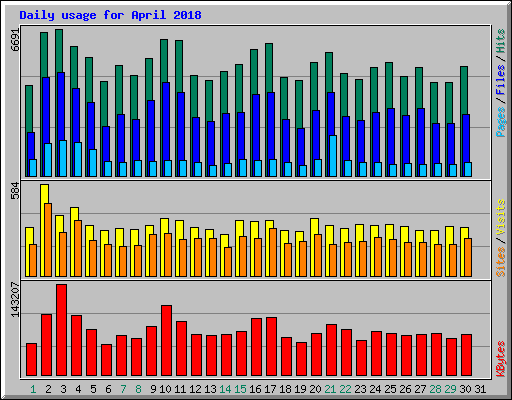Click day 22 on the x-axis

[345, 389]
